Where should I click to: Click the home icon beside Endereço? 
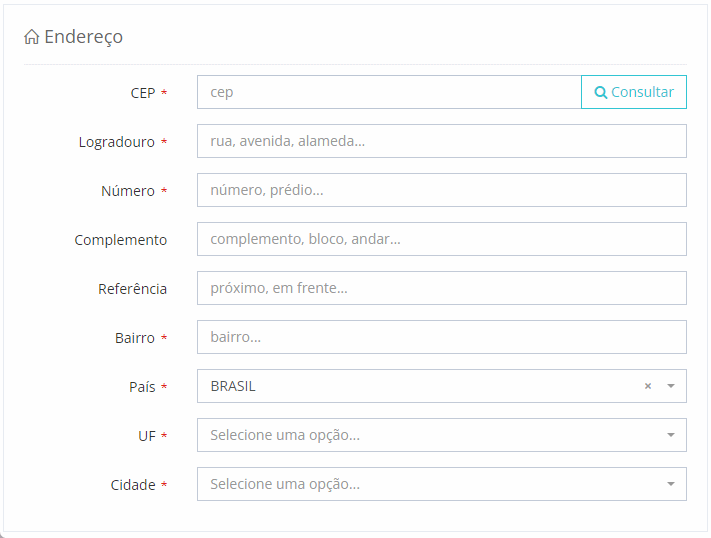[32, 37]
